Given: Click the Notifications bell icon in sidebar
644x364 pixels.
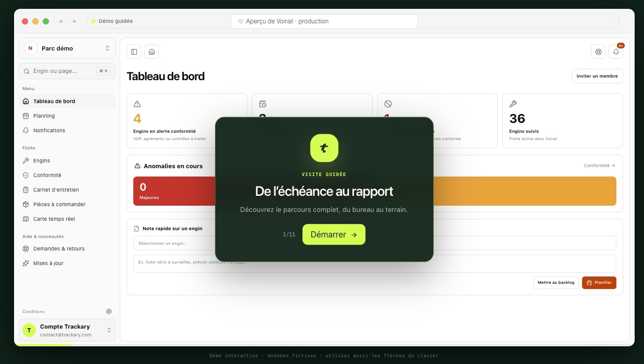Looking at the screenshot, I should (26, 130).
